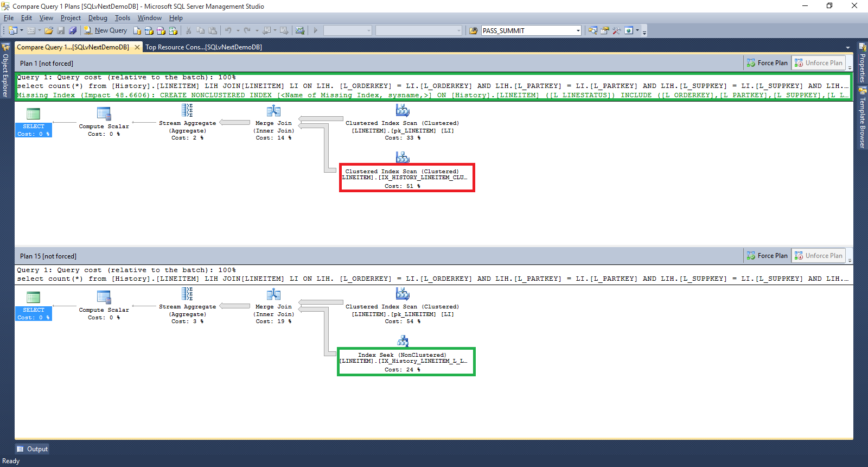Close the Compare Query 1 tab
868x467 pixels.
click(137, 47)
